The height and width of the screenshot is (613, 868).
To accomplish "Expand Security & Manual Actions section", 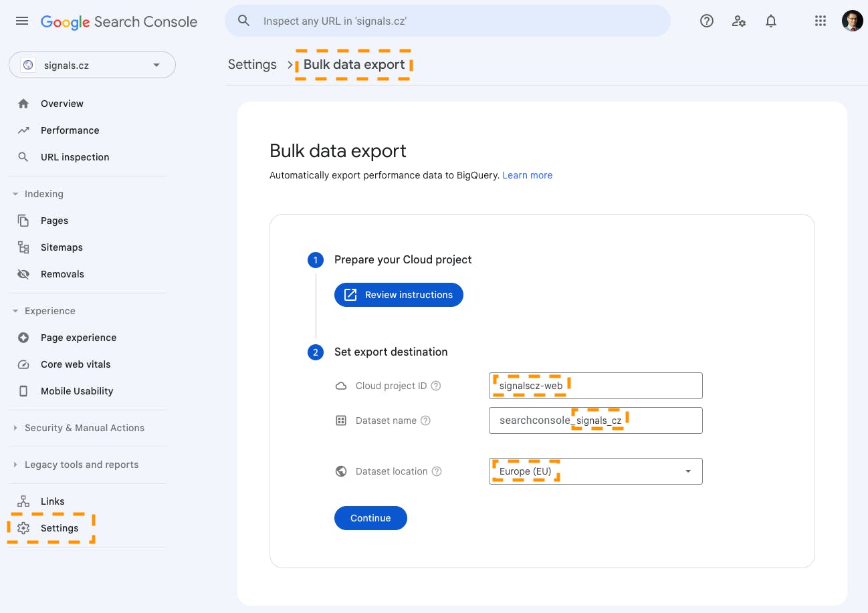I will 15,428.
